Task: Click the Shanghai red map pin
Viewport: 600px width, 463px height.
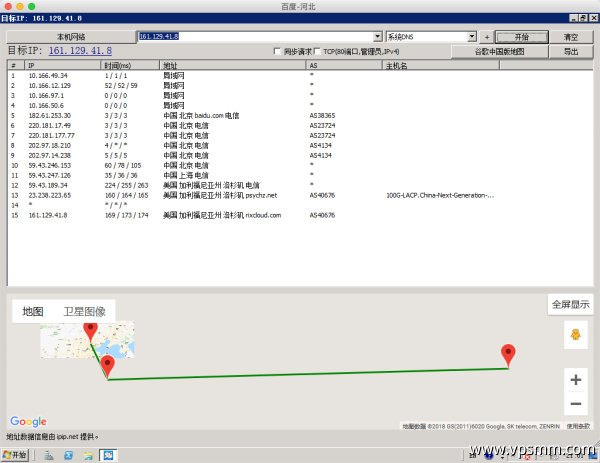Action: pyautogui.click(x=107, y=367)
